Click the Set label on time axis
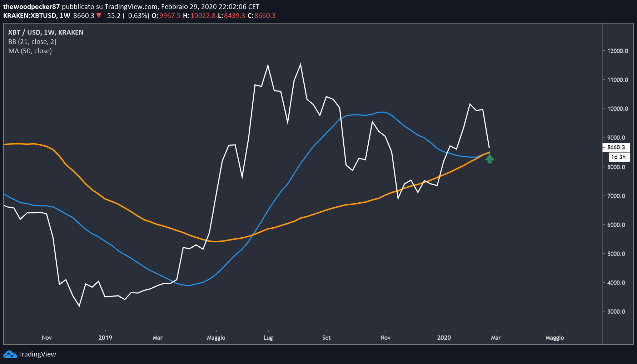 click(x=327, y=338)
